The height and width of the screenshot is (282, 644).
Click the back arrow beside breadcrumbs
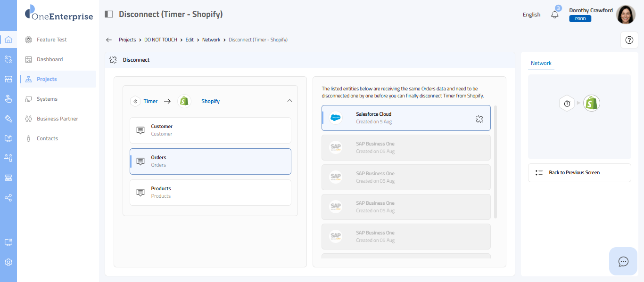coord(109,40)
